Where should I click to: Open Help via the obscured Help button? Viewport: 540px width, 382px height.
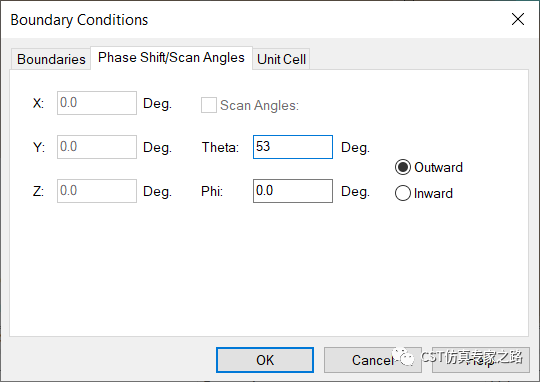481,360
